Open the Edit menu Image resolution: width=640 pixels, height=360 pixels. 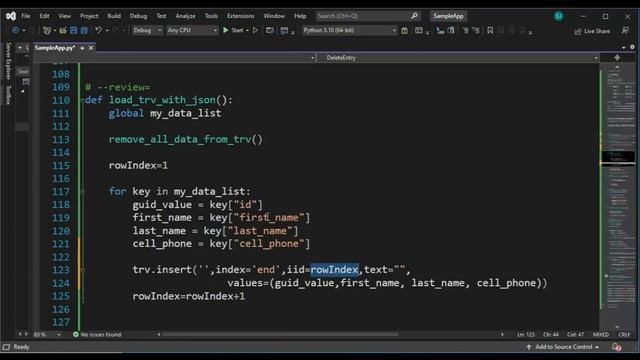pos(44,16)
